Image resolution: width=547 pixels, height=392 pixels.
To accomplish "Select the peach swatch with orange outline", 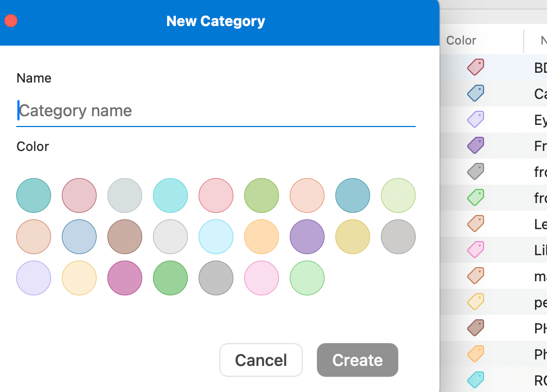I will [x=307, y=195].
